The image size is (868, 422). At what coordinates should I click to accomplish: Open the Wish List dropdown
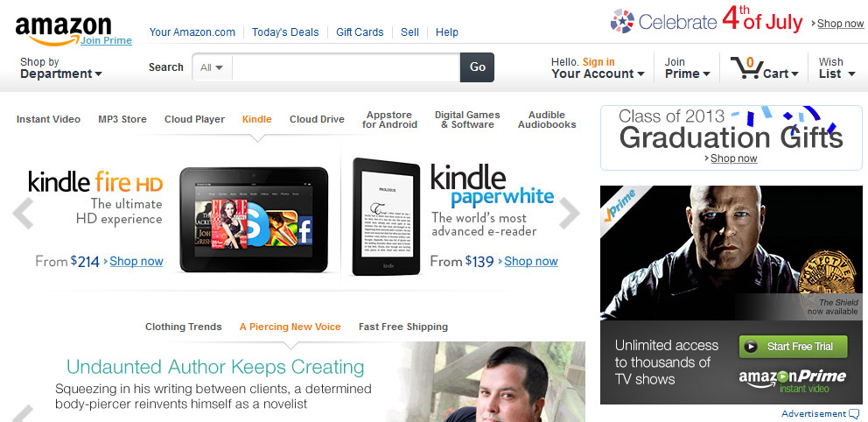coord(836,68)
